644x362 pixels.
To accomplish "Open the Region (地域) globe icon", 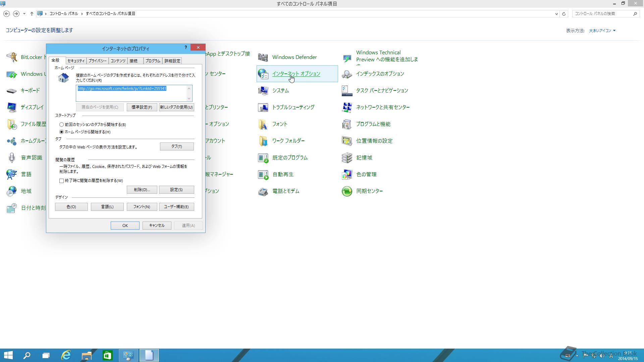I will pyautogui.click(x=12, y=191).
